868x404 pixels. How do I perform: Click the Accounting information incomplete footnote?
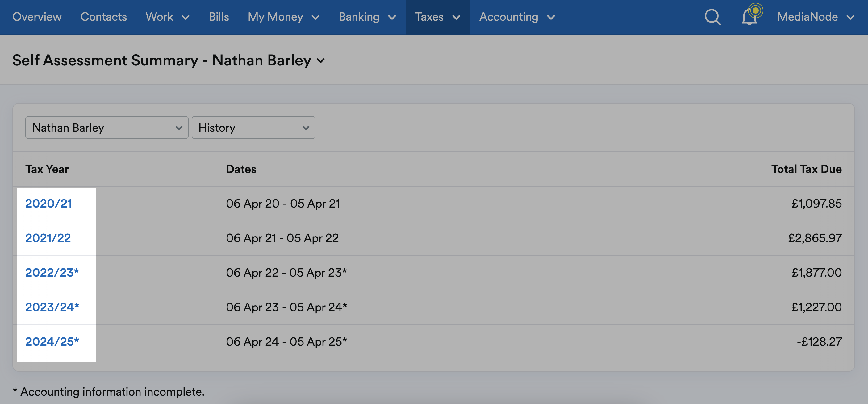click(109, 392)
